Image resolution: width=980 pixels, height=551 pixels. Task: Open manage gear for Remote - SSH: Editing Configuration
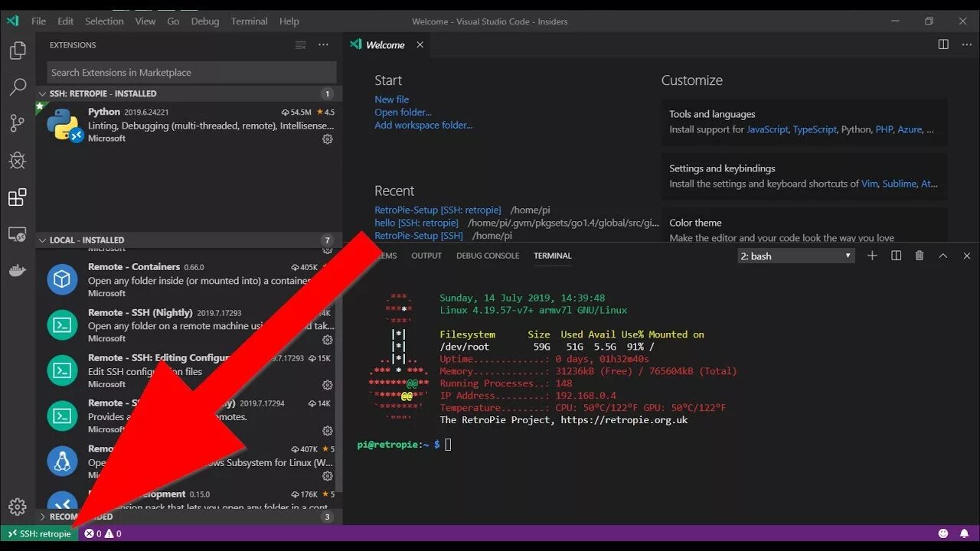[x=328, y=385]
